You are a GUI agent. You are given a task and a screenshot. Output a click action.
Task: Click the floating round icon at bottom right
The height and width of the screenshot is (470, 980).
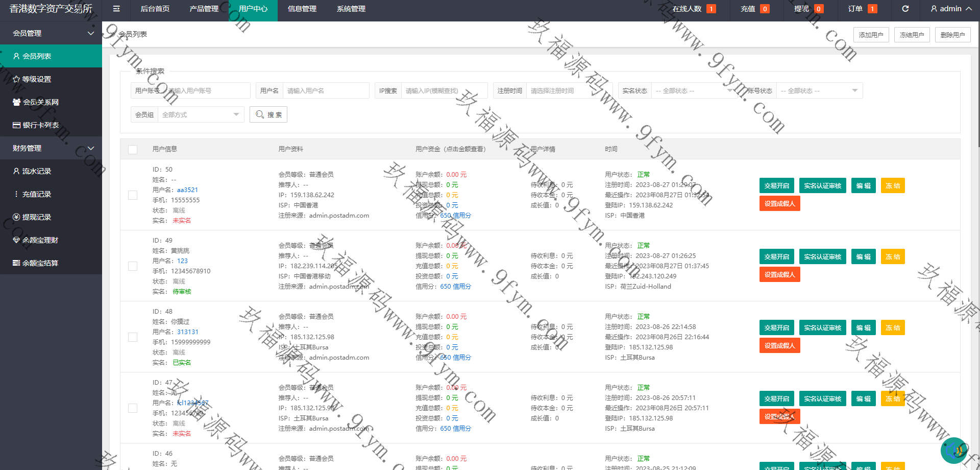click(953, 450)
